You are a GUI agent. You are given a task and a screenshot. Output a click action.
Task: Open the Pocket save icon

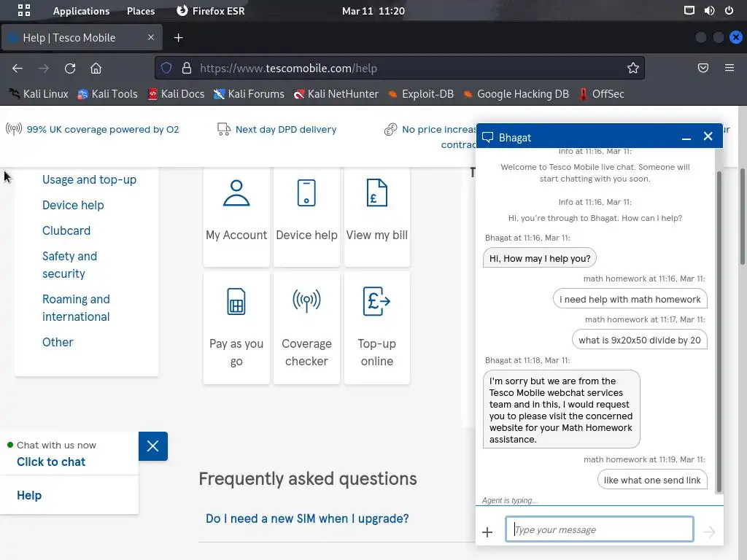703,68
